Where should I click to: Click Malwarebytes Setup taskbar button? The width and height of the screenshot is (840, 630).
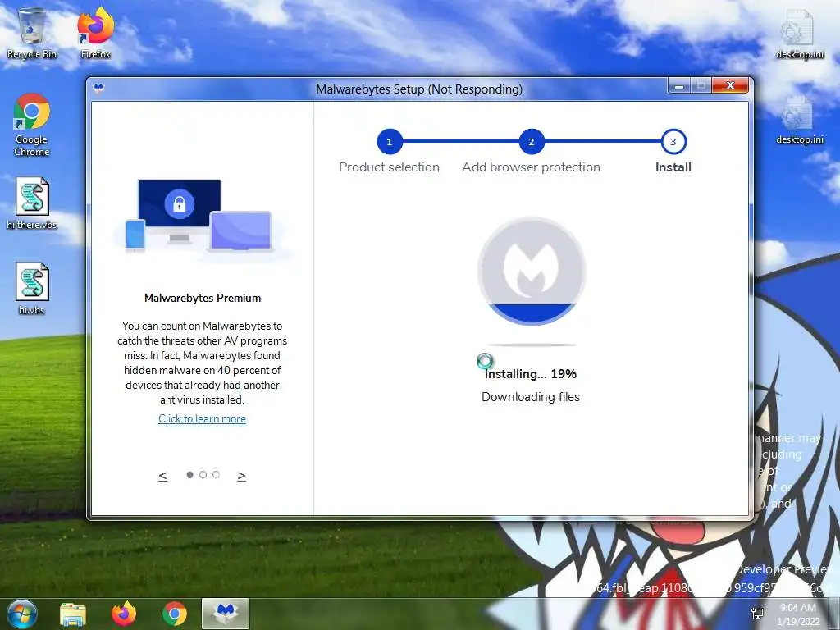coord(226,614)
